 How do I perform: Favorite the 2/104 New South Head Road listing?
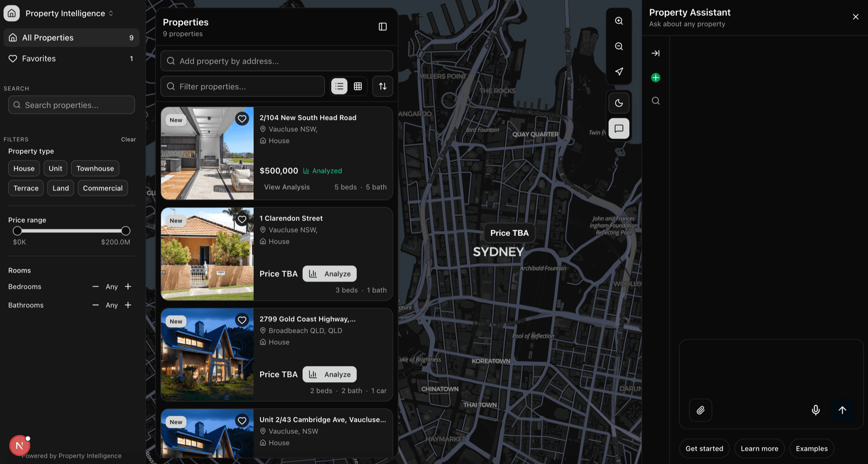(x=242, y=119)
